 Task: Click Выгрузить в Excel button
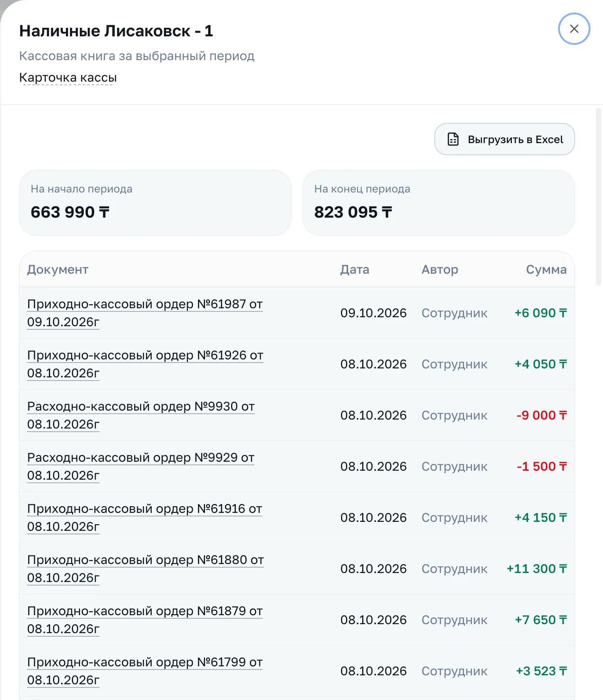(504, 139)
